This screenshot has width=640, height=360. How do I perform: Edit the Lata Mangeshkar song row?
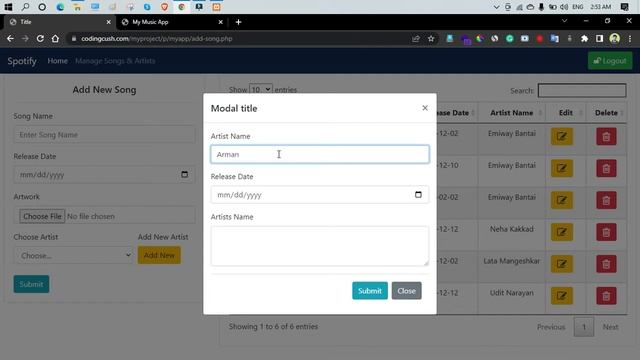click(562, 264)
